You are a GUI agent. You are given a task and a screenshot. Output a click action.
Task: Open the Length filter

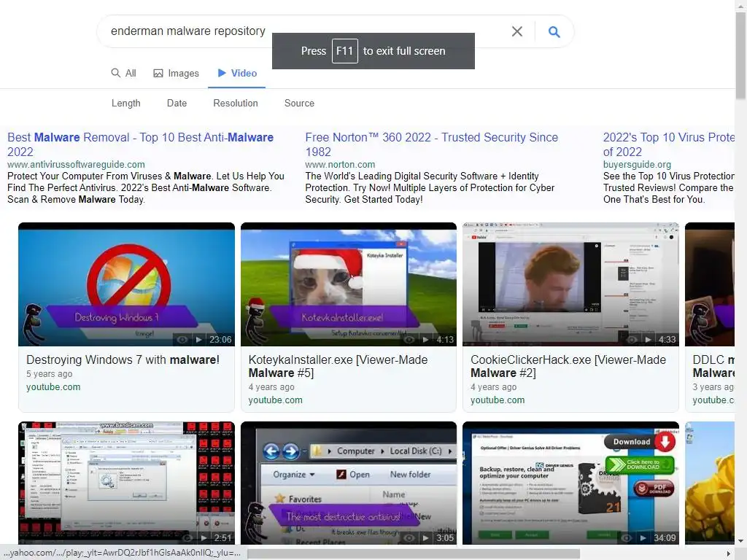point(125,103)
